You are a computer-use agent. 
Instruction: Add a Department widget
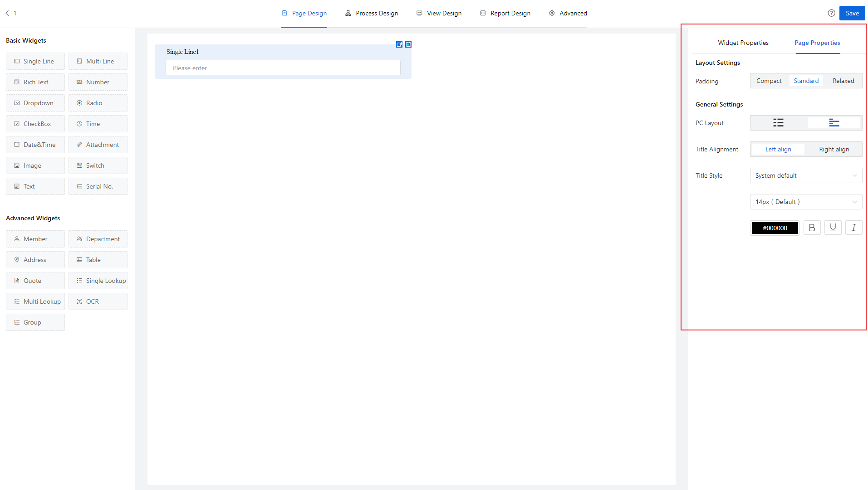pyautogui.click(x=98, y=239)
